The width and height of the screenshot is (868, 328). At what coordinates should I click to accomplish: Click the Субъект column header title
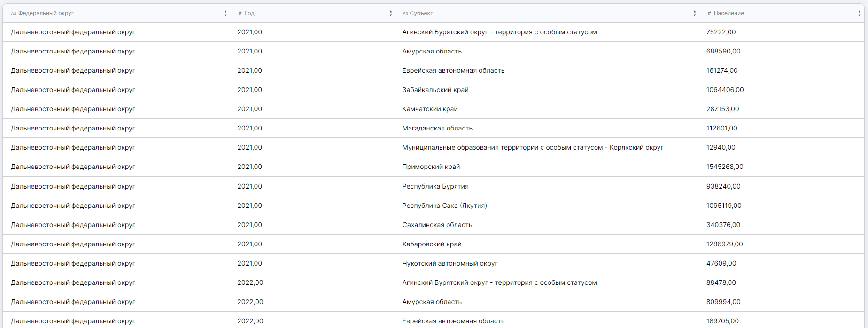tap(421, 13)
